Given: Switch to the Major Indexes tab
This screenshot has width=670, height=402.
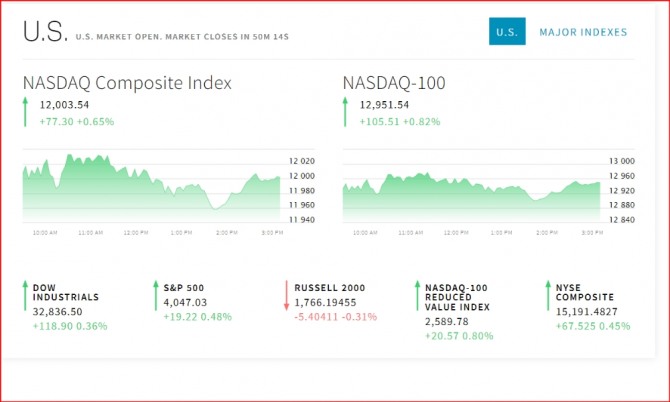Looking at the screenshot, I should (583, 32).
